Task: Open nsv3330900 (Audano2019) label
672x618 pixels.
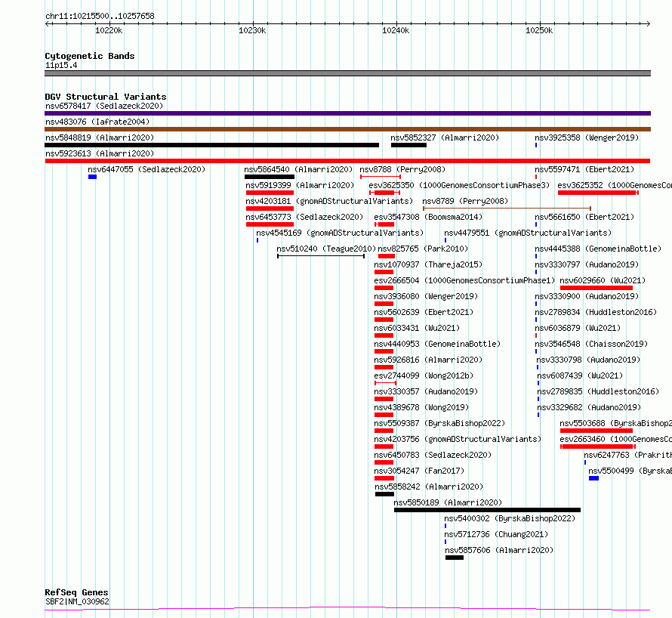Action: (x=586, y=296)
